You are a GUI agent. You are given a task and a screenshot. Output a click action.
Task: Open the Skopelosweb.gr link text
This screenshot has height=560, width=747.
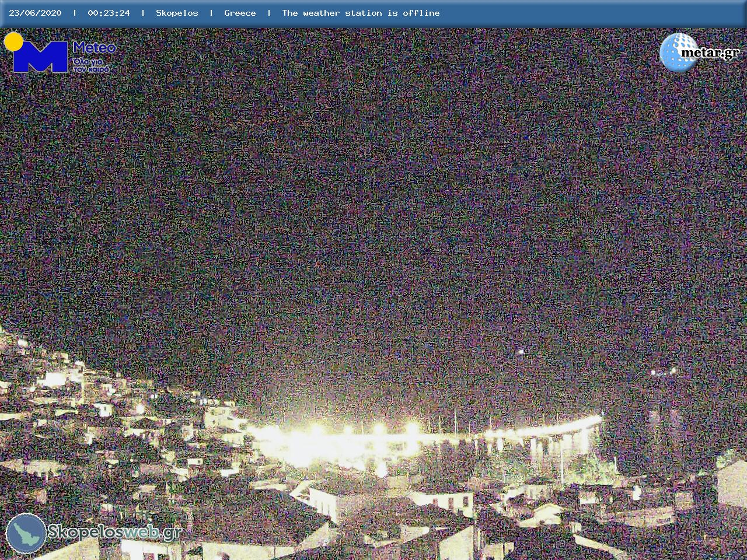coord(114,532)
